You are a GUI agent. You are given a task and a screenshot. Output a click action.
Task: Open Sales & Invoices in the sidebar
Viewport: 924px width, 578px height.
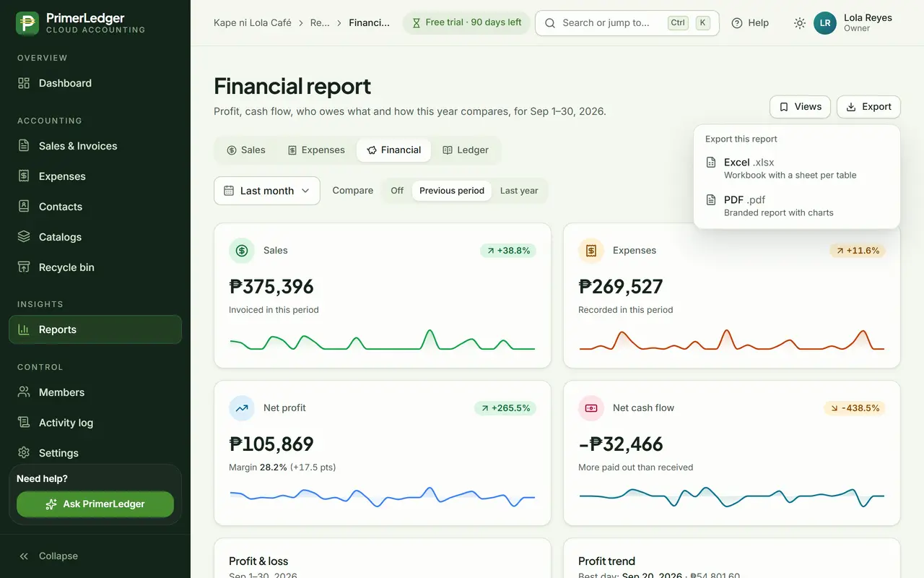tap(95, 146)
